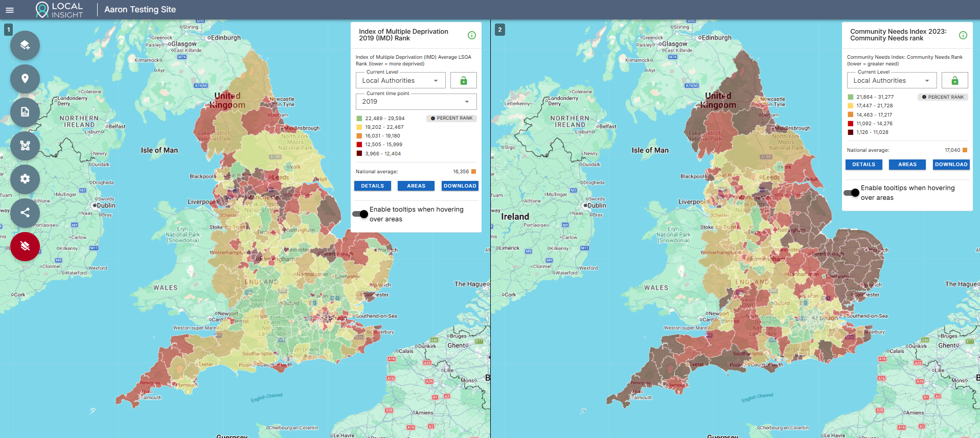Click the share icon

click(x=25, y=213)
